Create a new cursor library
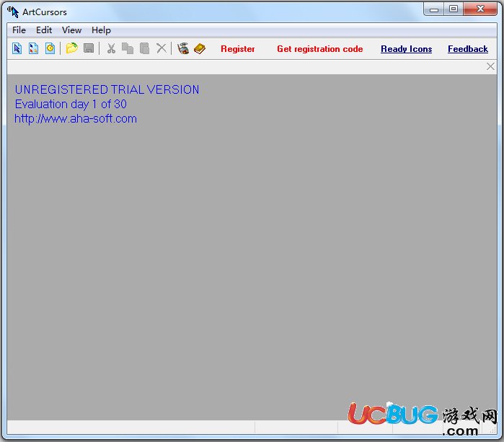The height and width of the screenshot is (442, 504). tap(33, 48)
